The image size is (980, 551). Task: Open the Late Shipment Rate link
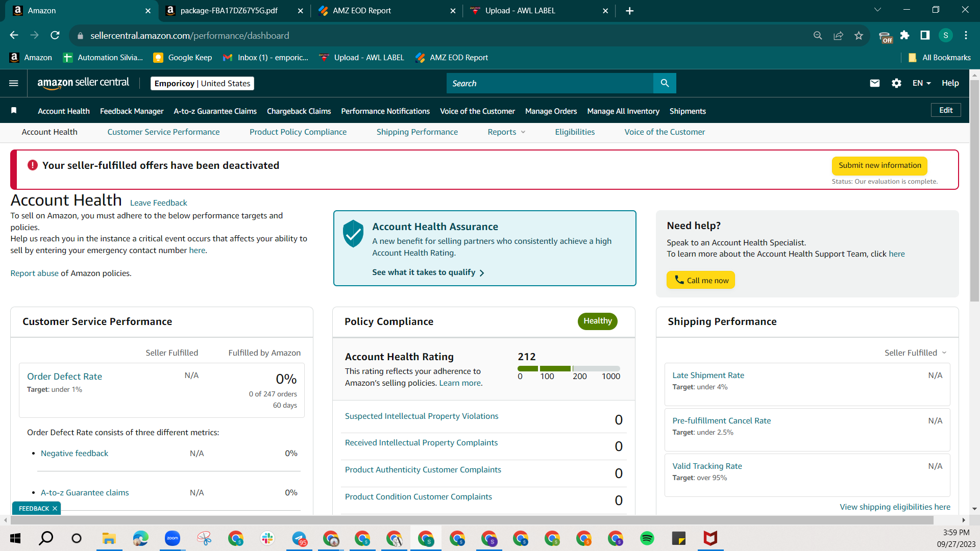click(708, 375)
